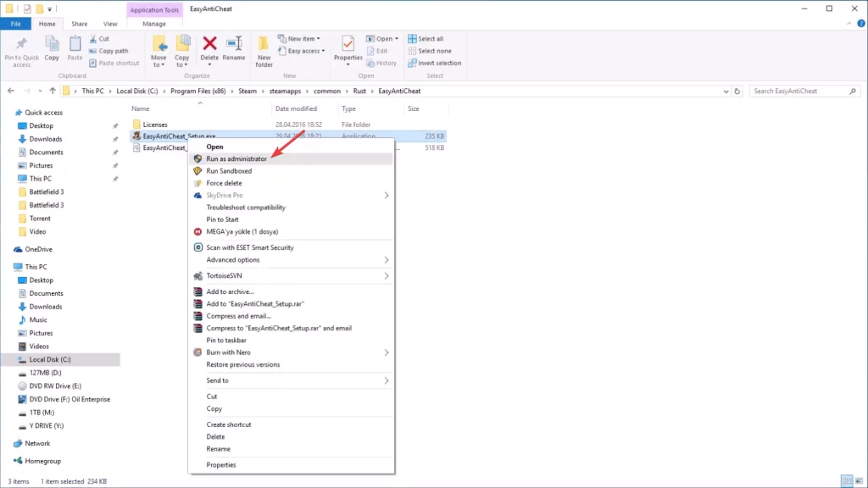Click the Up directory arrow
Viewport: 868px width, 488px height.
click(53, 91)
